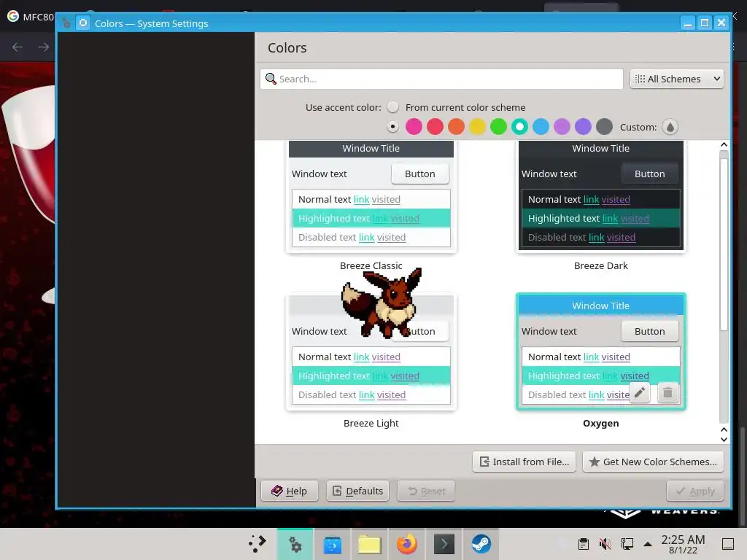Click the Breeze Dark label text
Image resolution: width=747 pixels, height=560 pixels.
pyautogui.click(x=601, y=265)
